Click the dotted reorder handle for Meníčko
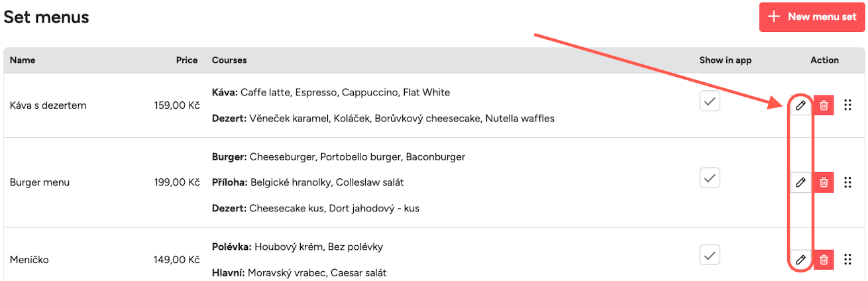This screenshot has width=868, height=281. click(x=847, y=260)
